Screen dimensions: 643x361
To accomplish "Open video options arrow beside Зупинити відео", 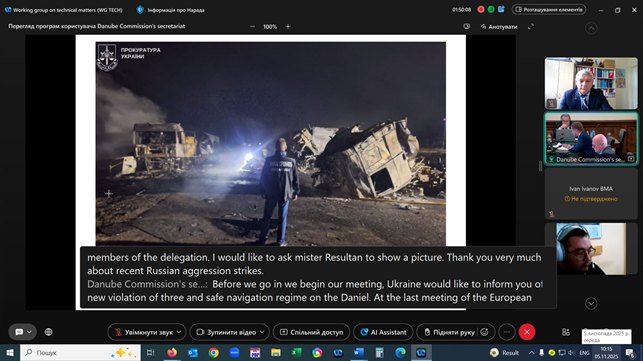I will 262,332.
